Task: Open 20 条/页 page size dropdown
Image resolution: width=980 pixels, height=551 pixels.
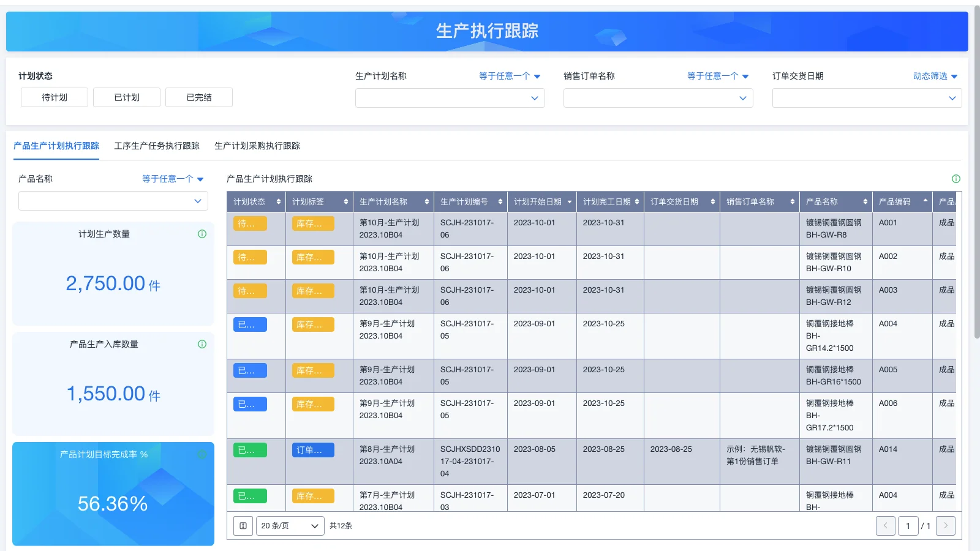Action: pyautogui.click(x=290, y=526)
